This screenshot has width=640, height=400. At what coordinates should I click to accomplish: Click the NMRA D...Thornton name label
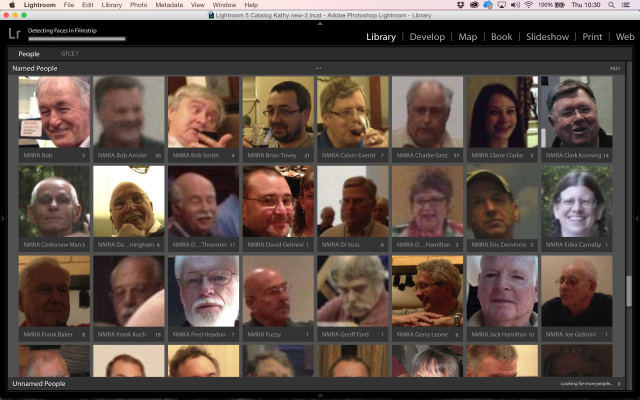point(200,245)
